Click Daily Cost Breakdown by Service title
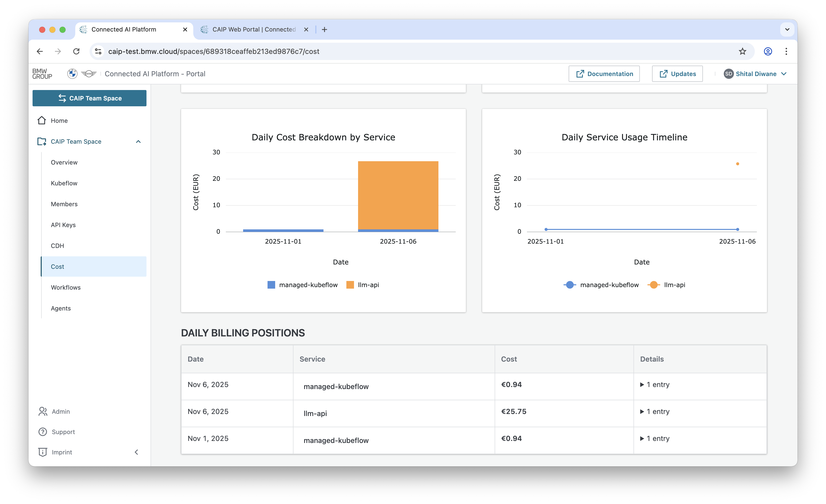This screenshot has height=504, width=826. coord(323,137)
